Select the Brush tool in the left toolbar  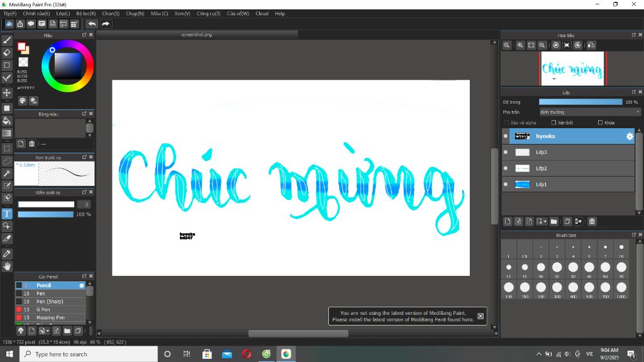click(7, 40)
